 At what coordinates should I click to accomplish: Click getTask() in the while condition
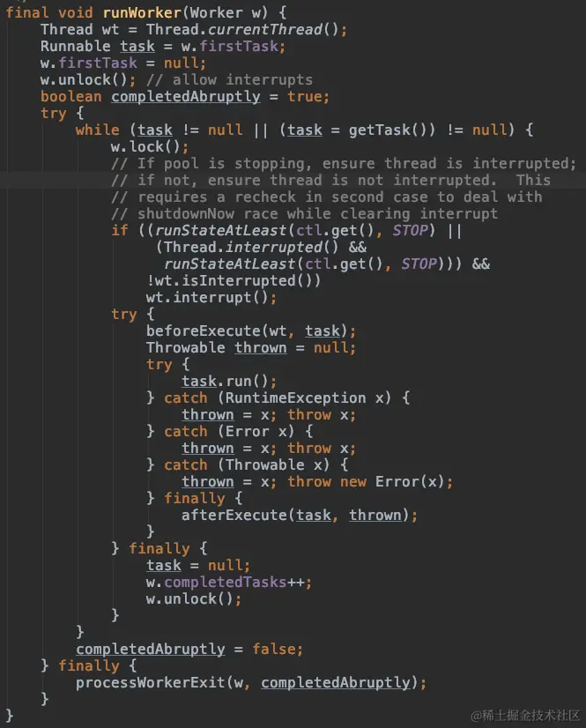[391, 130]
